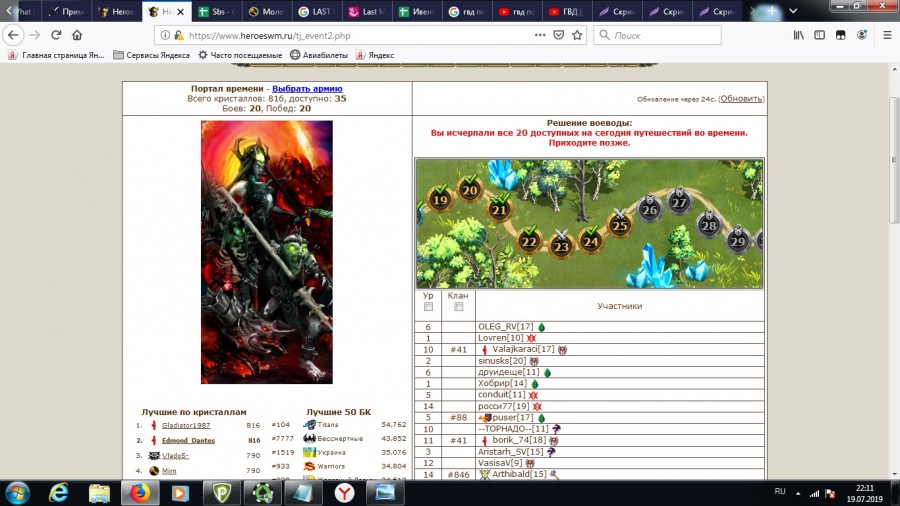Viewport: 900px width, 506px height.
Task: Switch to the Last M tab
Action: pos(366,11)
